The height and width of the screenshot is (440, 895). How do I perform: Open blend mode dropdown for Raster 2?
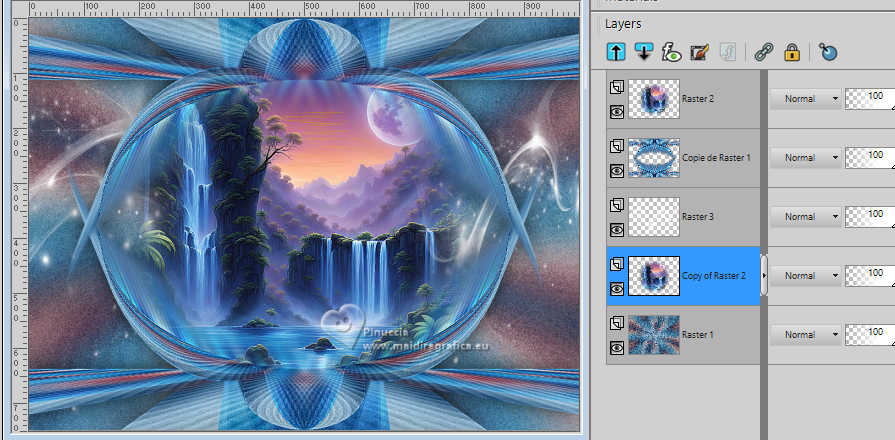[x=806, y=99]
